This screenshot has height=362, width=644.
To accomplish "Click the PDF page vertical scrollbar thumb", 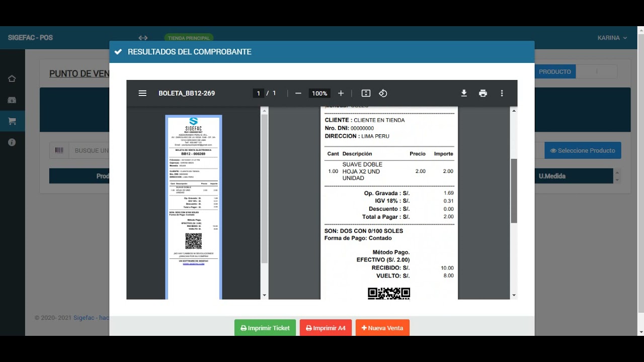I will [x=514, y=191].
